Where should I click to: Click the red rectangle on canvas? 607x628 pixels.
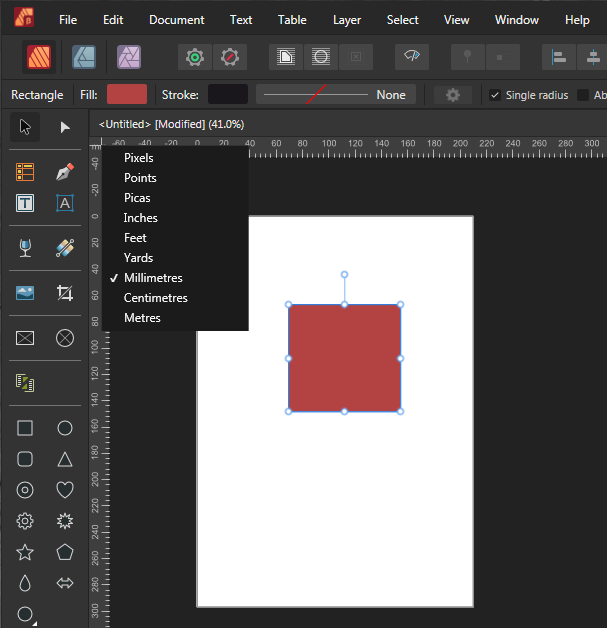tap(344, 358)
